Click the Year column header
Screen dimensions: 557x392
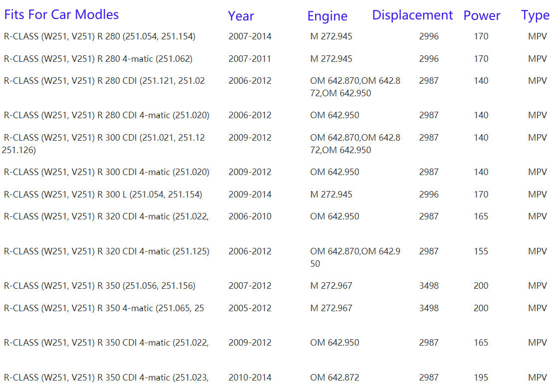241,16
